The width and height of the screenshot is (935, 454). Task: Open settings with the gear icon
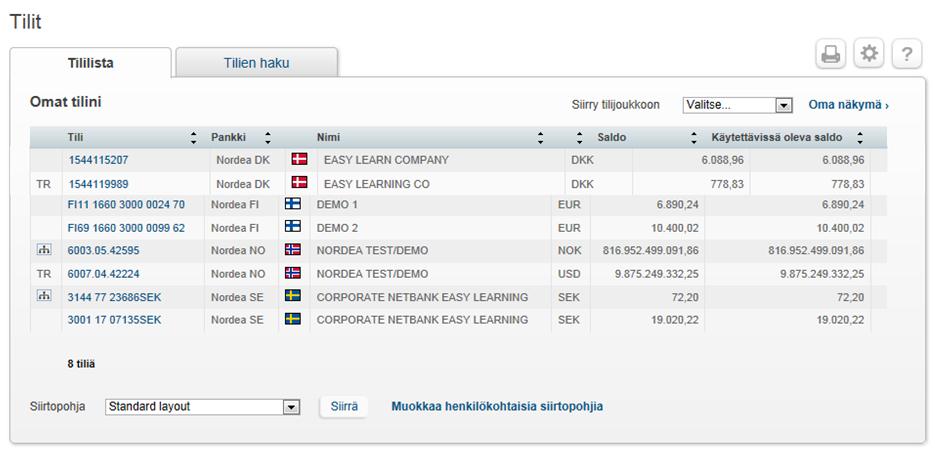click(869, 54)
